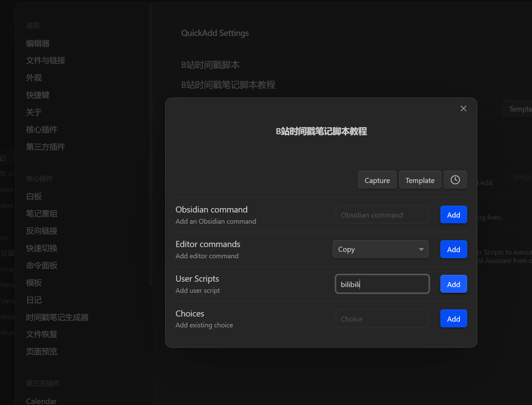Click the clock wait icon button
Viewport: 532px width, 405px height.
455,180
